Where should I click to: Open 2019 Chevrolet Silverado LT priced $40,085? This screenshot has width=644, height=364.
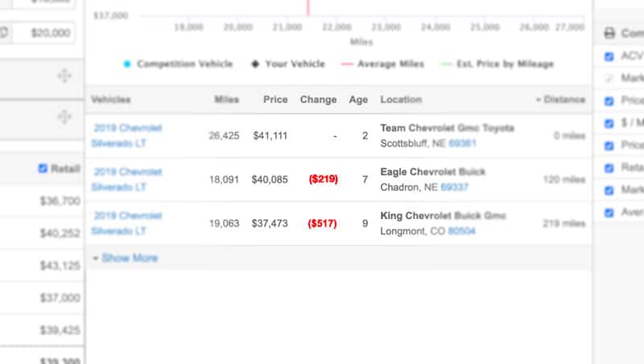point(126,180)
